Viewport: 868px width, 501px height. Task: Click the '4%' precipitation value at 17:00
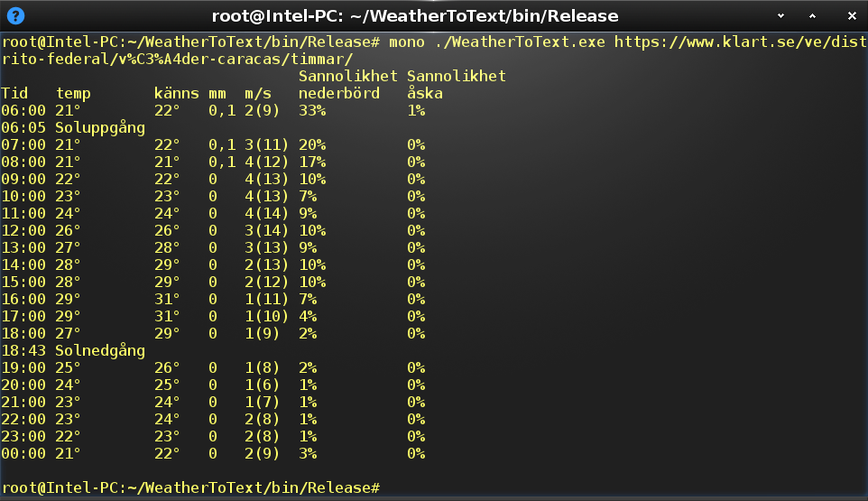308,317
